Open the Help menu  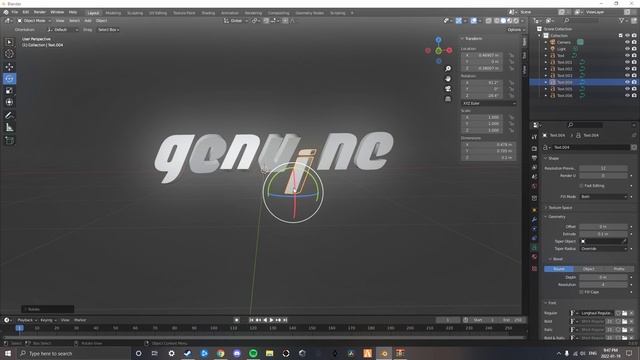(73, 13)
